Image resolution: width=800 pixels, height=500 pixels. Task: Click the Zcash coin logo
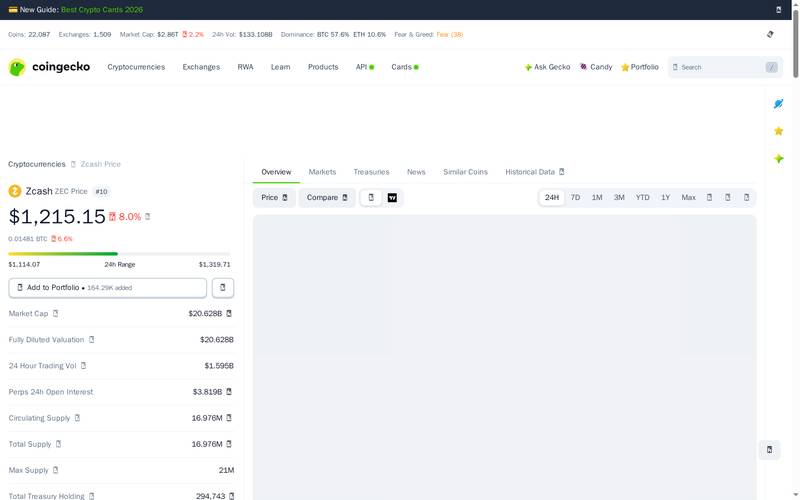coord(15,191)
